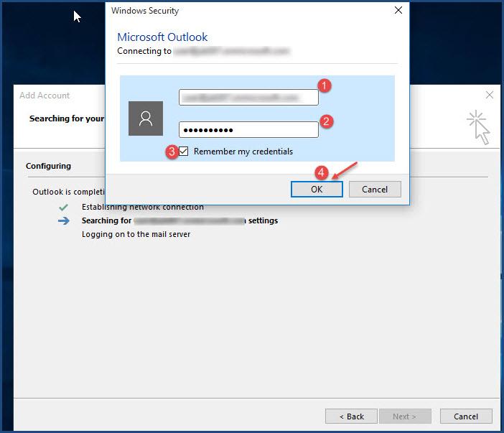
Task: Click the wizard cursor sparkle icon
Action: coord(478,127)
